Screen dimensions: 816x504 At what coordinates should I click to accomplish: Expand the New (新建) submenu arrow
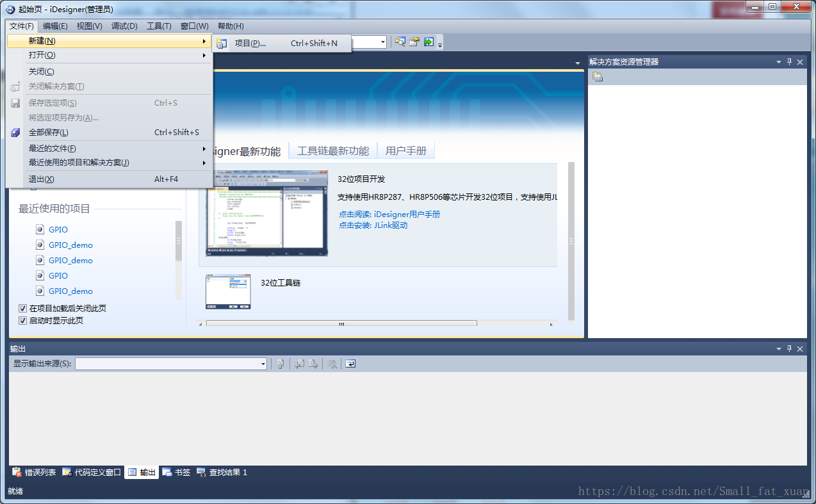click(204, 40)
